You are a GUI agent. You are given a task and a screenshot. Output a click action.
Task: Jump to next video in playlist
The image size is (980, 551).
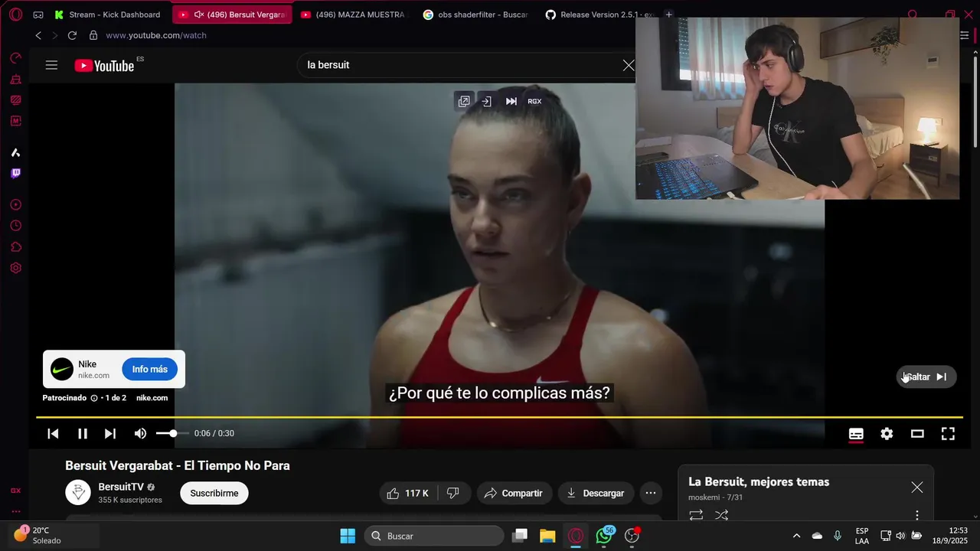tap(110, 433)
